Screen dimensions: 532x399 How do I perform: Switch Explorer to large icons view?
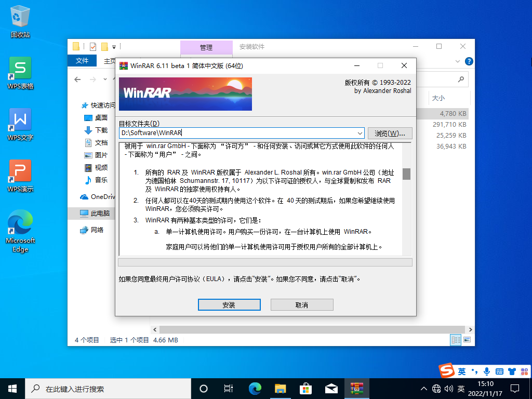coord(467,340)
